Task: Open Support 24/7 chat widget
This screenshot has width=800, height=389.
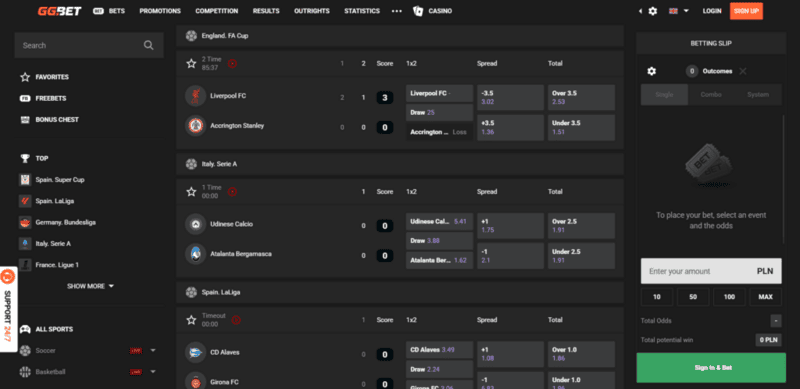Action: [8, 309]
